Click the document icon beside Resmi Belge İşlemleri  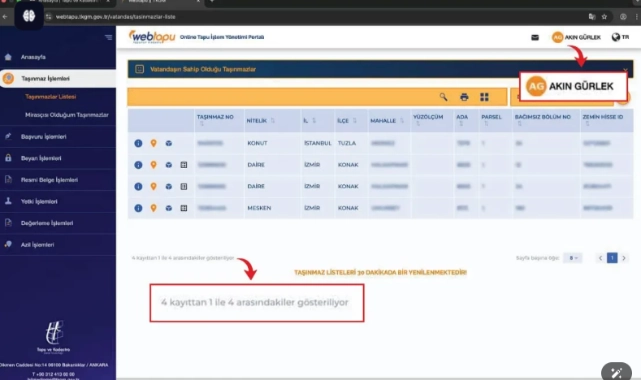pos(8,179)
